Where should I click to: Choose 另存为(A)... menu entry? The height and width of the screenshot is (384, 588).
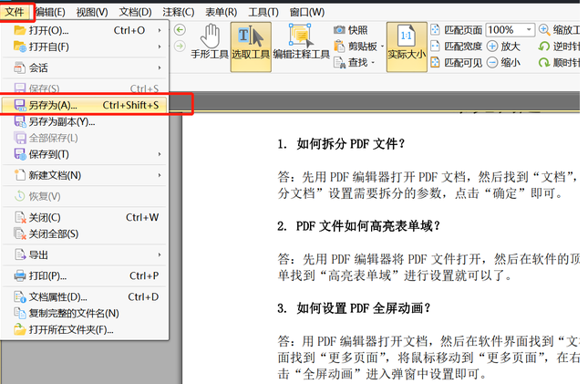85,105
